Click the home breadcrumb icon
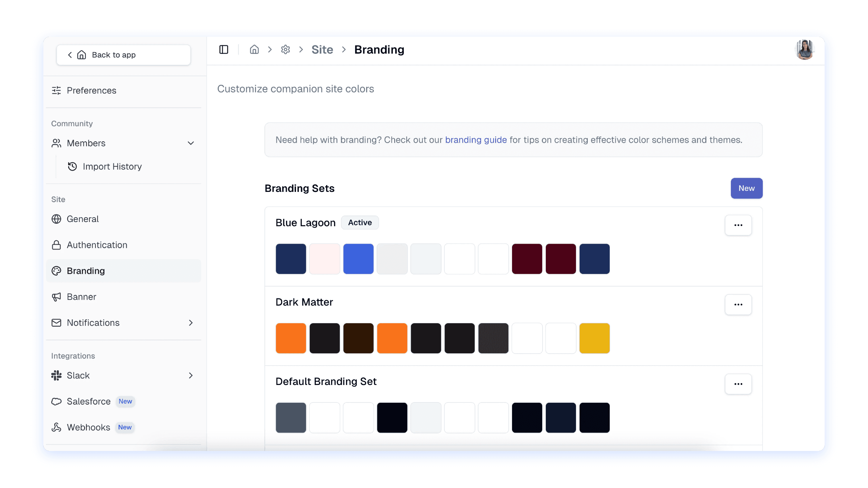 pyautogui.click(x=254, y=49)
